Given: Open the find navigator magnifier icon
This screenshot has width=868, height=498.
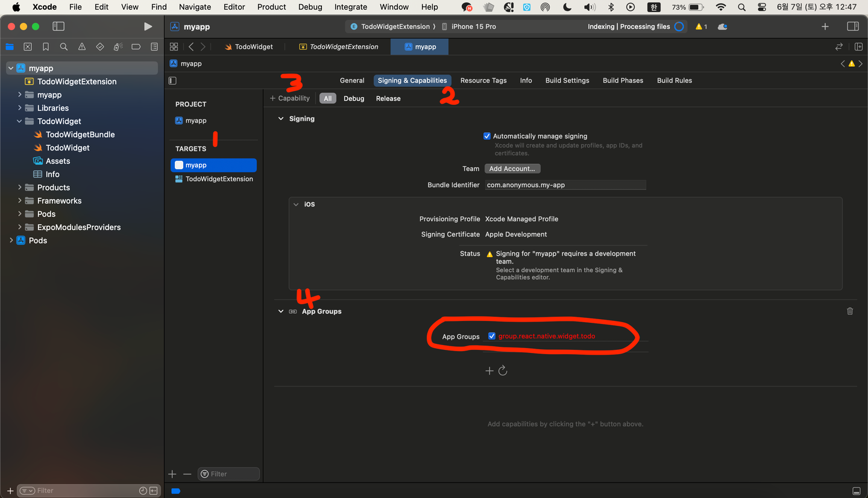Looking at the screenshot, I should (64, 47).
